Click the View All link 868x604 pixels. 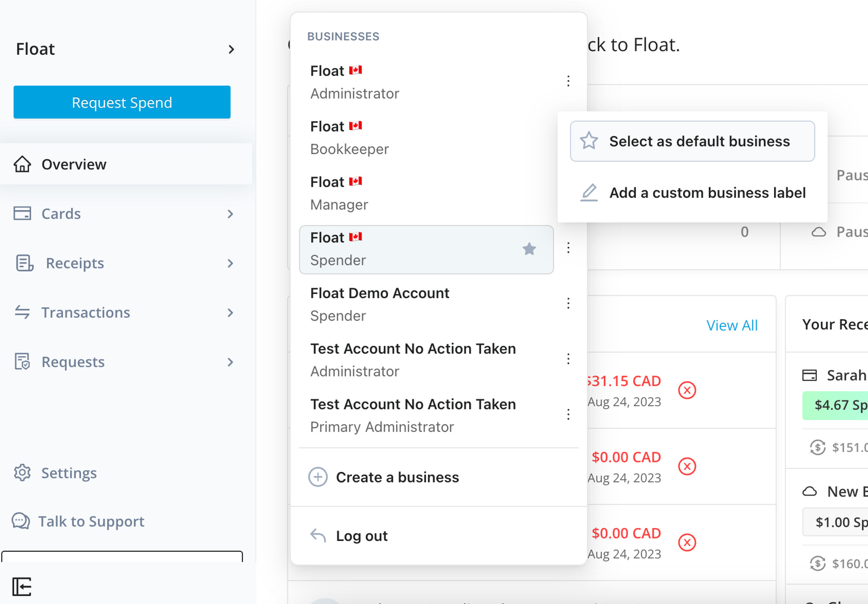click(732, 325)
